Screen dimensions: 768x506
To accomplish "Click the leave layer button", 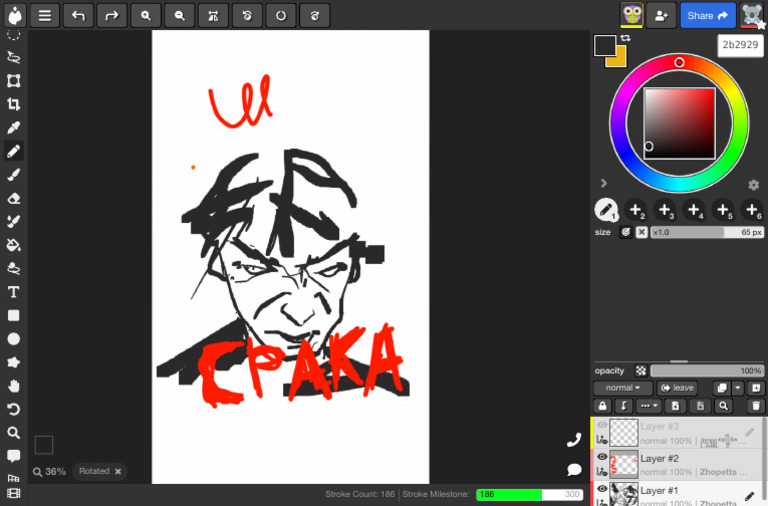I will (x=678, y=388).
